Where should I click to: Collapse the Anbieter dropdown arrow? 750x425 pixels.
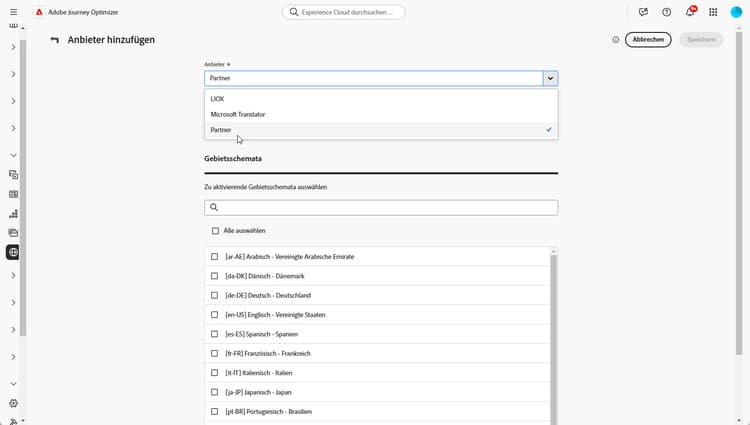coord(550,78)
